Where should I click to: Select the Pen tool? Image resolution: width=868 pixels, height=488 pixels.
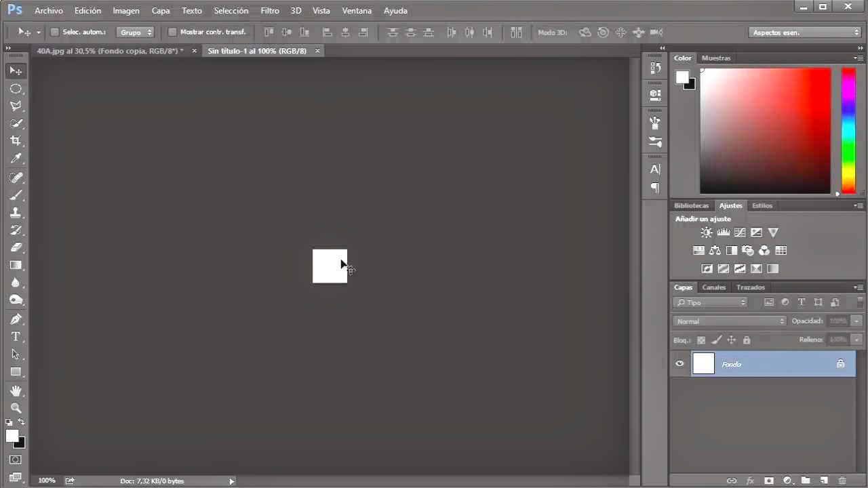tap(16, 319)
